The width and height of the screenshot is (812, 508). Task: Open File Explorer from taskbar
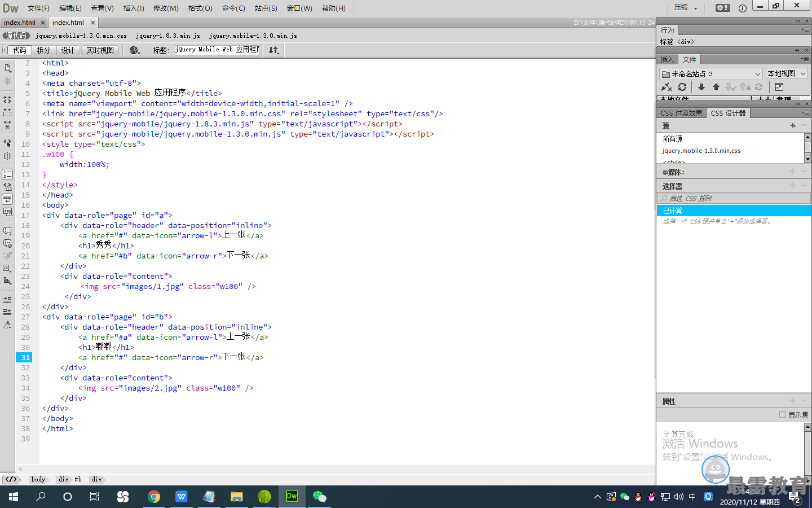tap(236, 497)
